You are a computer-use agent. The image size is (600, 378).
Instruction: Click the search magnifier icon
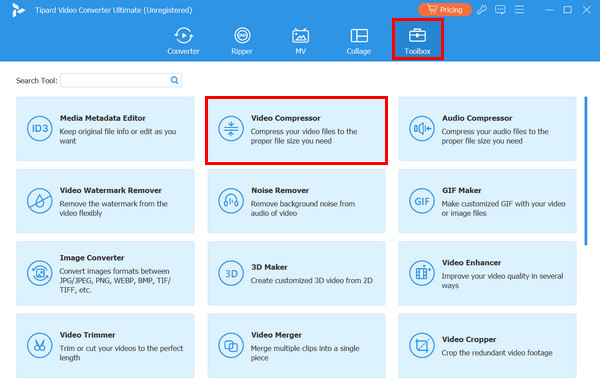(174, 80)
